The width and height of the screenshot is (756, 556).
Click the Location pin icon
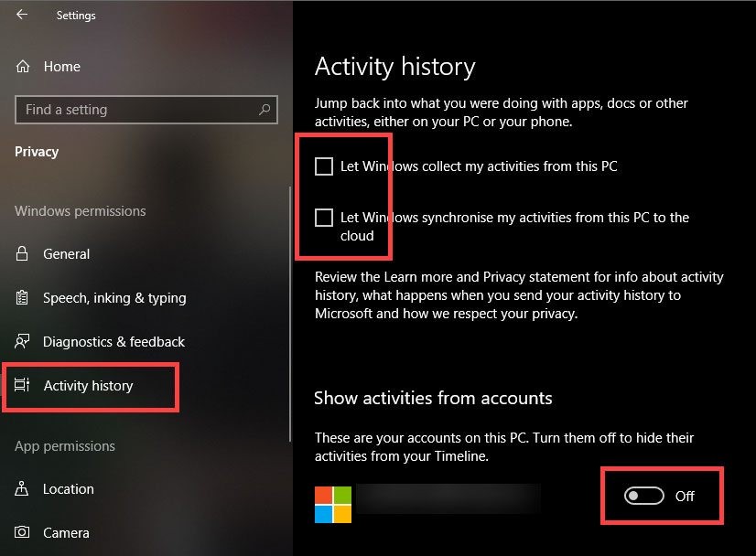tap(23, 489)
